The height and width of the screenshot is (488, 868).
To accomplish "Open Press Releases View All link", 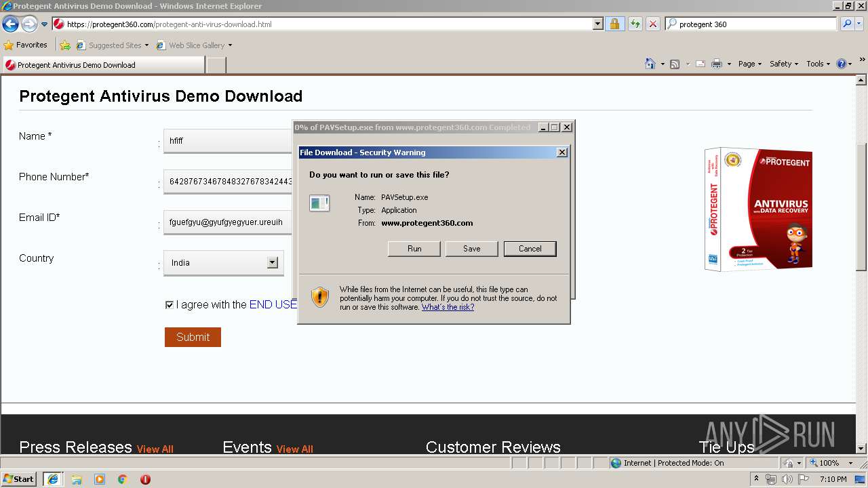I will 155,449.
